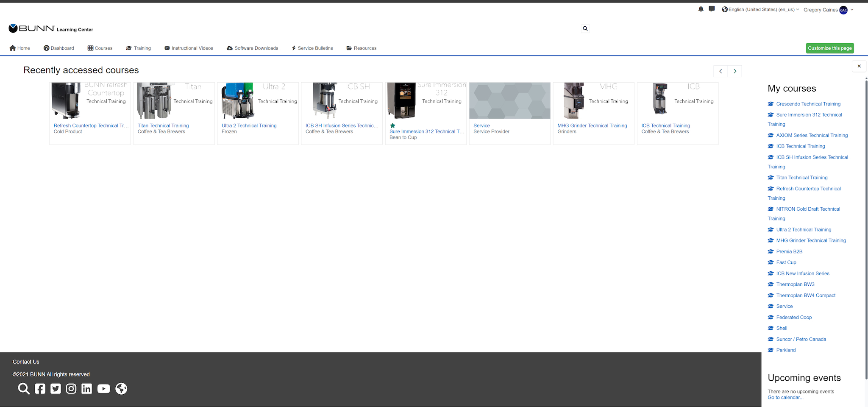Click the Twitter icon in footer
This screenshot has height=407, width=868.
coord(56,389)
